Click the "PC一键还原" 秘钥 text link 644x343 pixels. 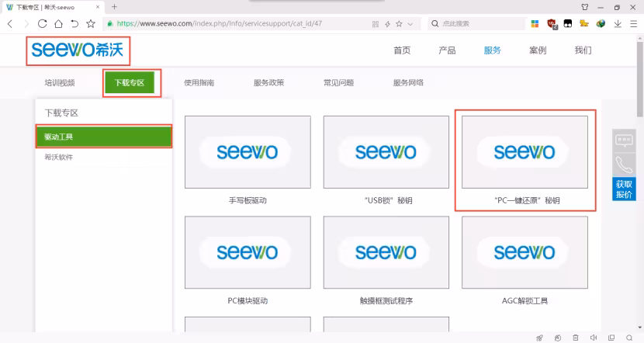click(x=527, y=200)
